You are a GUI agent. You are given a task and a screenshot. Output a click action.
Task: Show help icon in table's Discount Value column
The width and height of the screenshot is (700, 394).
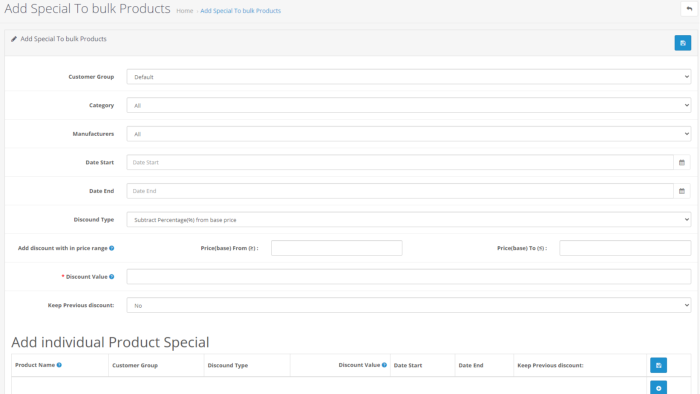click(x=384, y=365)
